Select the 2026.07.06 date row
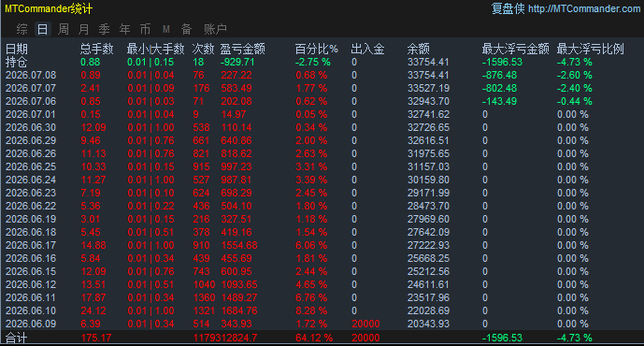 (x=31, y=102)
